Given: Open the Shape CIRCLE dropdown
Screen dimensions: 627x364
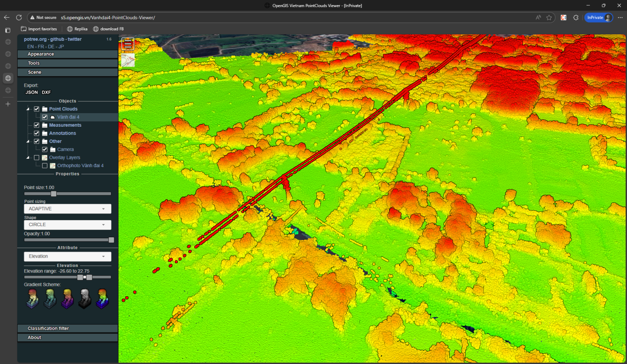Looking at the screenshot, I should click(67, 225).
